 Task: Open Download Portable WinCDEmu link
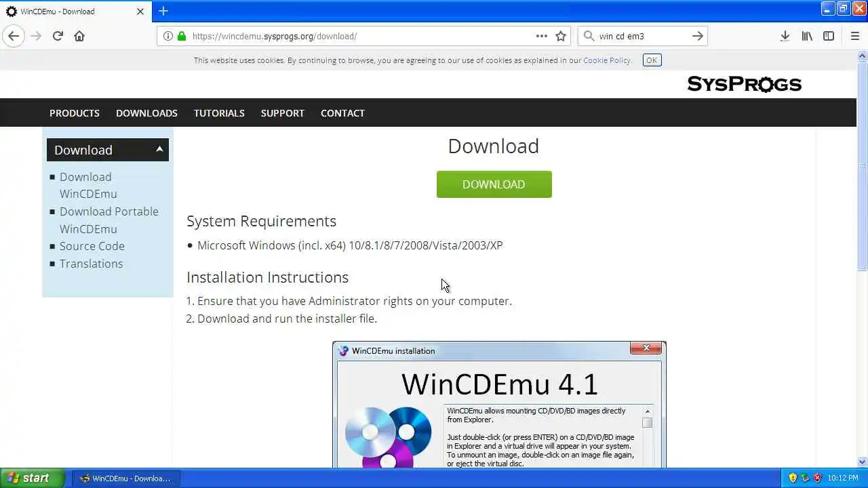[108, 220]
